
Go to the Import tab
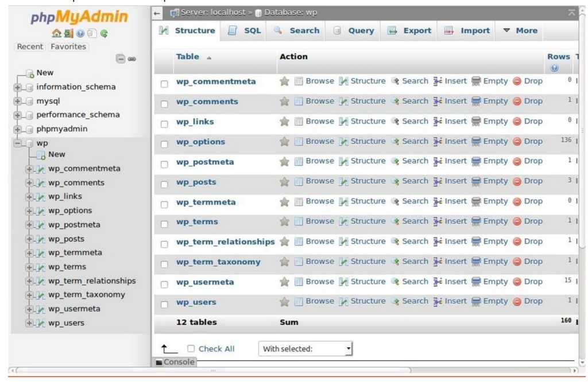[467, 30]
